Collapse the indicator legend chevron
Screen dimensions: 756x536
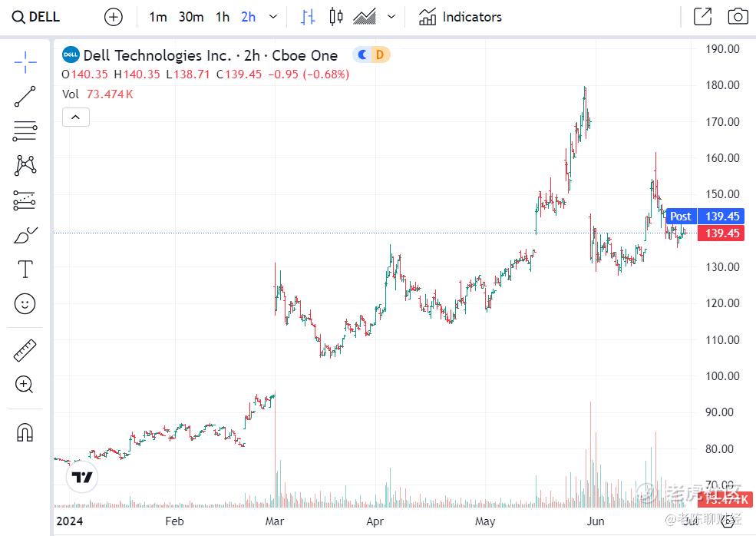pos(76,117)
